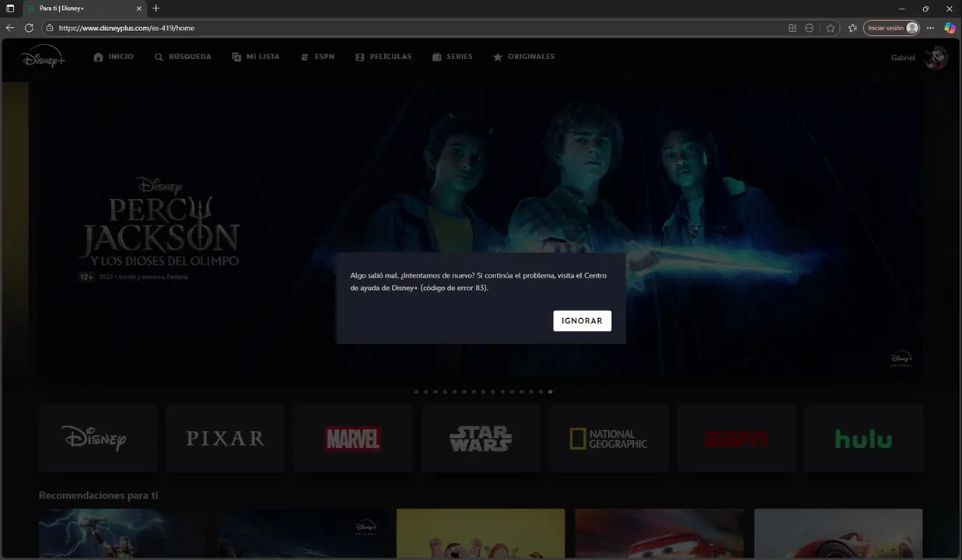This screenshot has height=560, width=962.
Task: View site information lock icon
Action: tap(50, 28)
